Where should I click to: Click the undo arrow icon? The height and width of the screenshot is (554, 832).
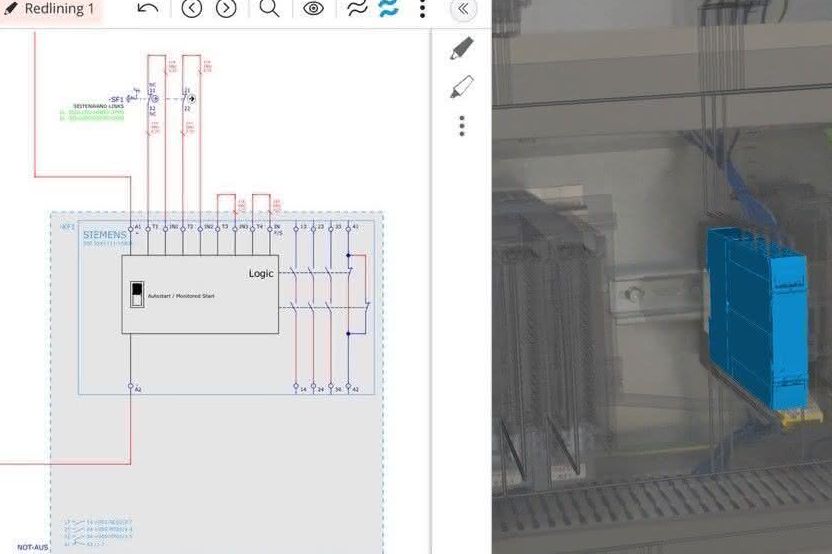pos(147,8)
